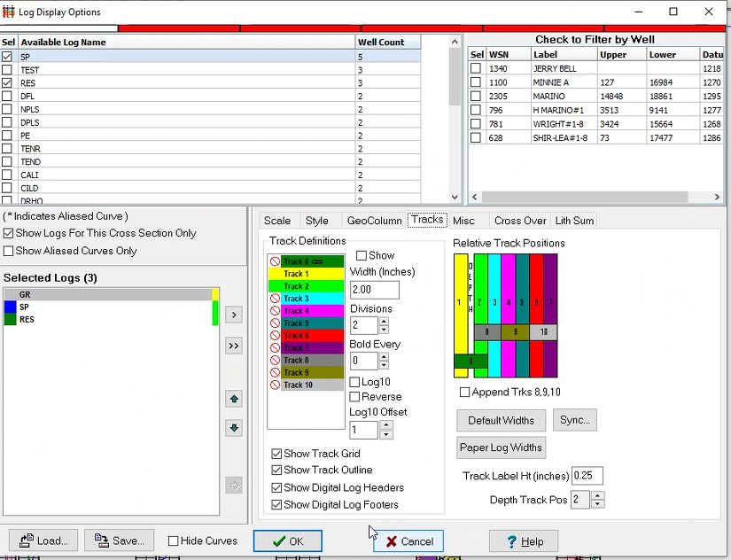This screenshot has width=731, height=560.
Task: Enable the Hide Curves checkbox
Action: (174, 541)
